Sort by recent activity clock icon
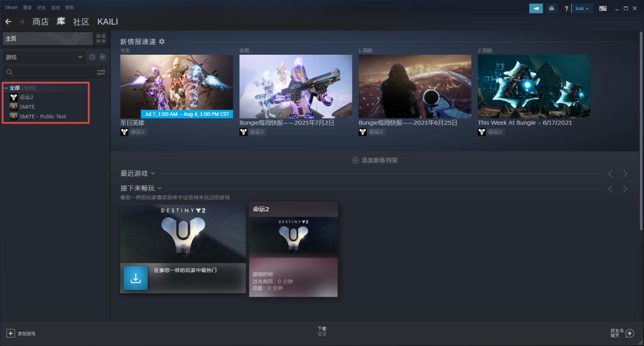Viewport: 644px width, 346px height. point(92,57)
